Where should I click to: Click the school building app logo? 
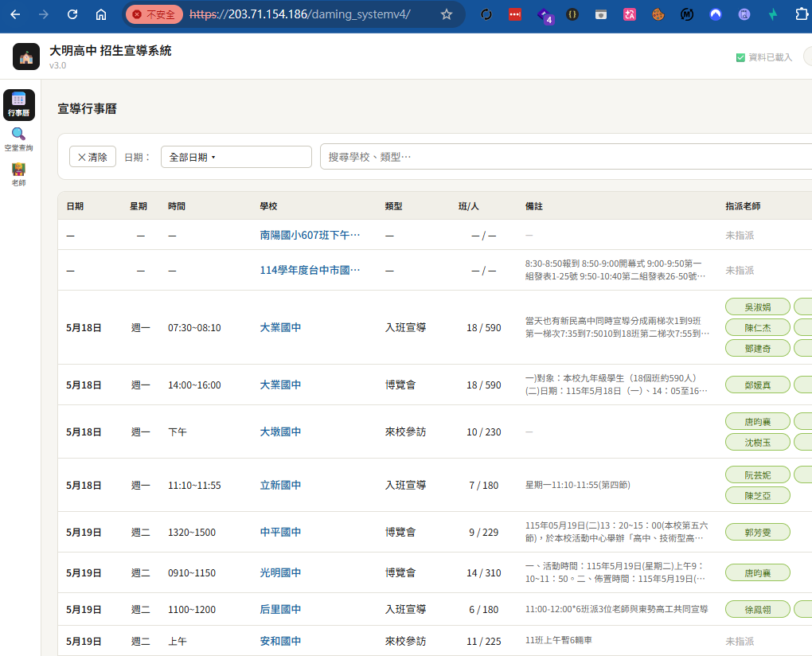[x=26, y=57]
